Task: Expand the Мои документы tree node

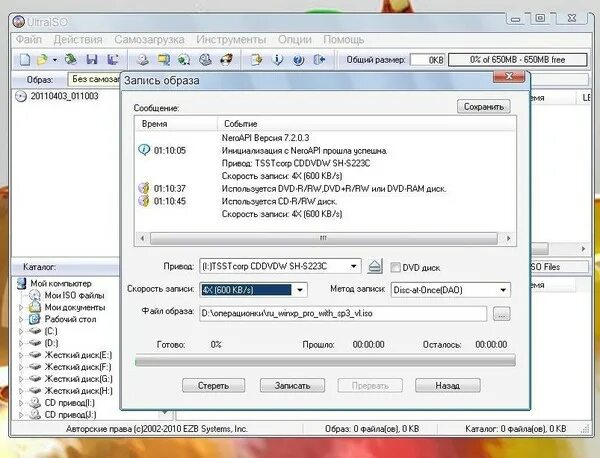Action: tap(21, 307)
